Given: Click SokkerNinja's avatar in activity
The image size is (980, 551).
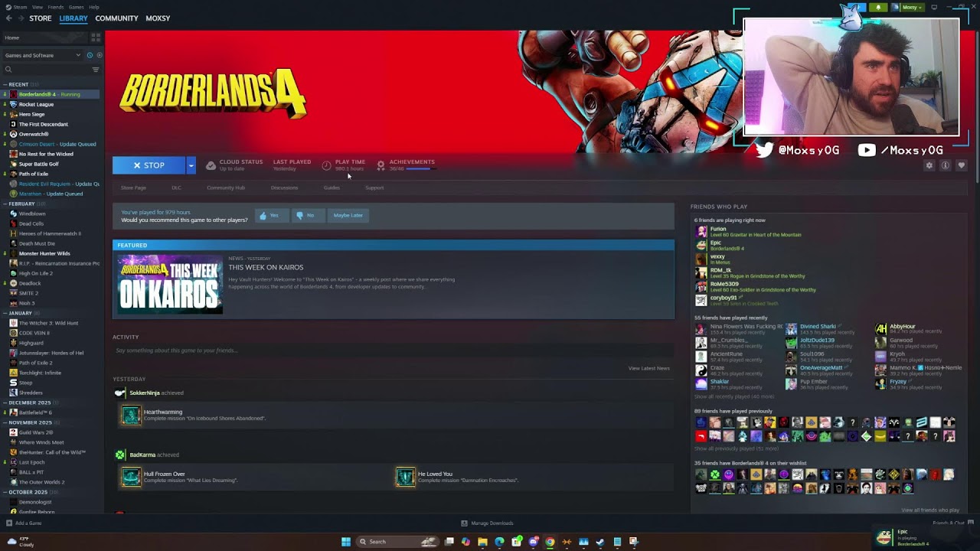Looking at the screenshot, I should coord(119,393).
